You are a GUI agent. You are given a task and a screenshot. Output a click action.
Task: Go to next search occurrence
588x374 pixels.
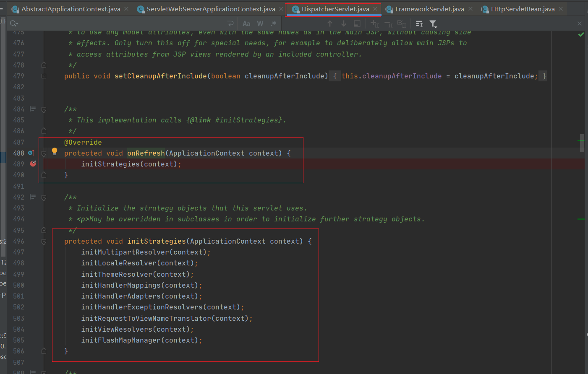pos(344,23)
